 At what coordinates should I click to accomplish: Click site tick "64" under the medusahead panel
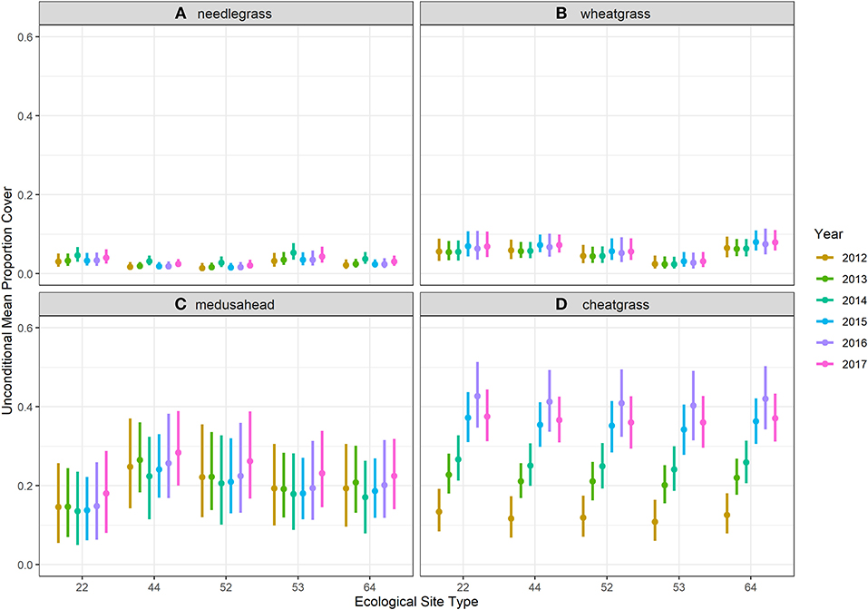click(x=370, y=587)
